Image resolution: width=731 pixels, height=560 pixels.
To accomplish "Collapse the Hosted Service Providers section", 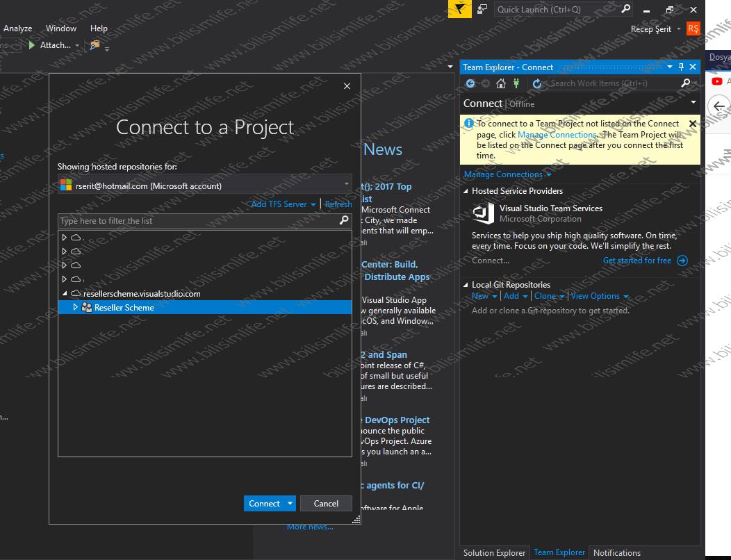I will pos(466,191).
